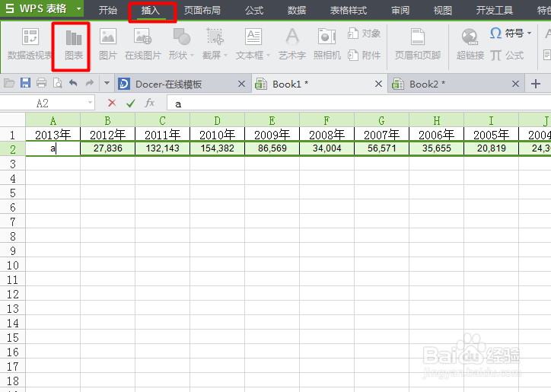
Task: Open the 数据 ribbon tab
Action: coord(297,10)
